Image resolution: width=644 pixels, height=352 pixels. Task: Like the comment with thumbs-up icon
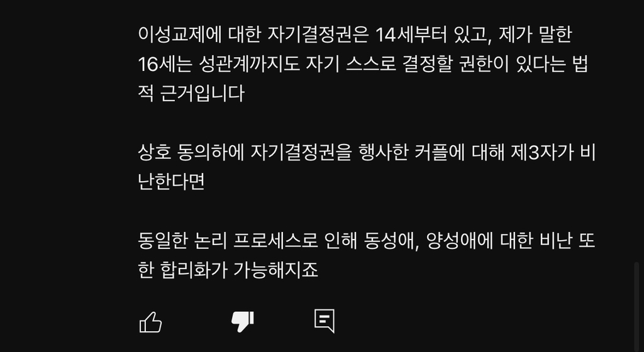(151, 322)
